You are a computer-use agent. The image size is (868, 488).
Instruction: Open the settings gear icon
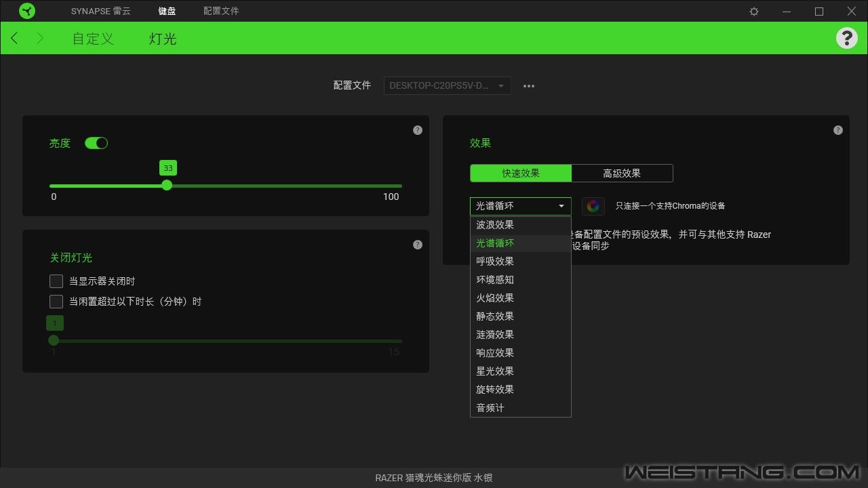(754, 12)
